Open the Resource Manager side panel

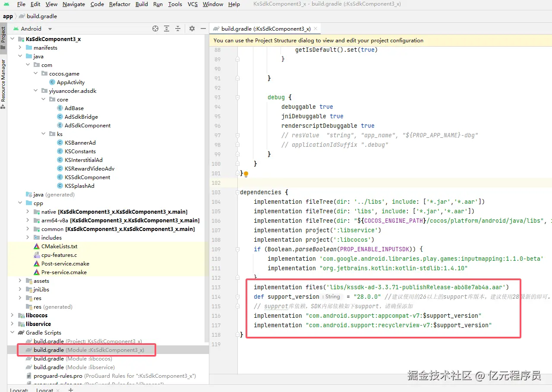pyautogui.click(x=3, y=82)
